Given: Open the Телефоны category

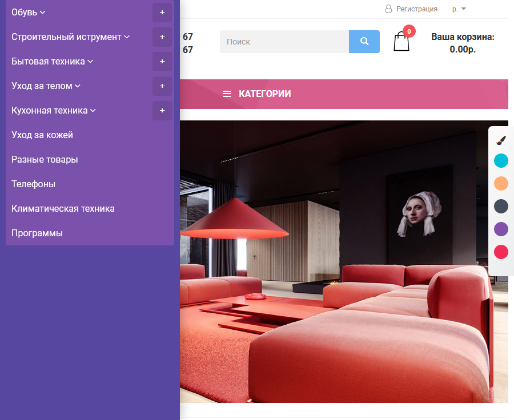Looking at the screenshot, I should click(33, 184).
